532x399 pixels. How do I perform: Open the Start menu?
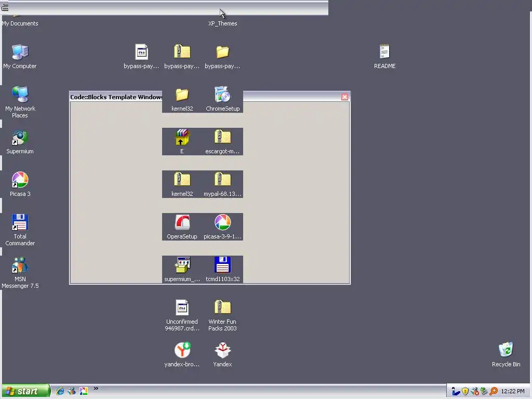click(25, 391)
